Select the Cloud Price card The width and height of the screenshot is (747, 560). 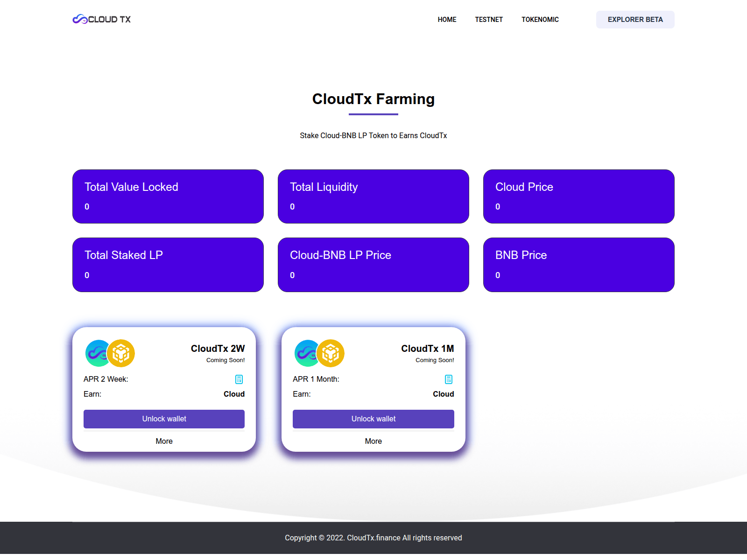click(578, 196)
